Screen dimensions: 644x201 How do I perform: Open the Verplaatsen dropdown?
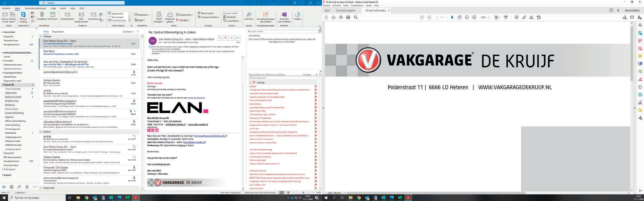tap(142, 15)
